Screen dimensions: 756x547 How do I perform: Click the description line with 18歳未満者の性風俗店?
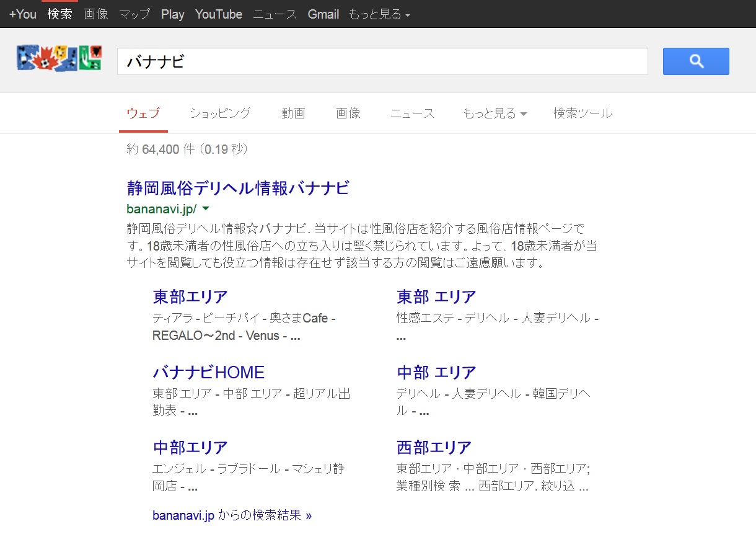click(x=362, y=246)
